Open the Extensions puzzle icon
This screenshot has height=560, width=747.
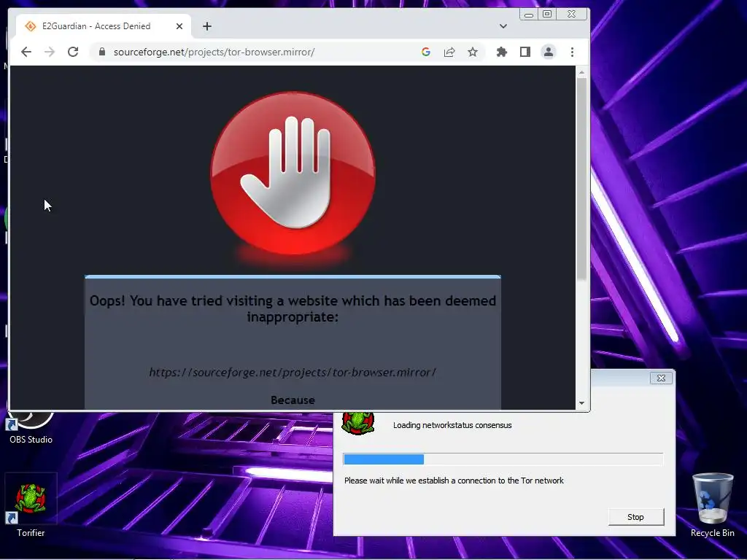[x=502, y=52]
